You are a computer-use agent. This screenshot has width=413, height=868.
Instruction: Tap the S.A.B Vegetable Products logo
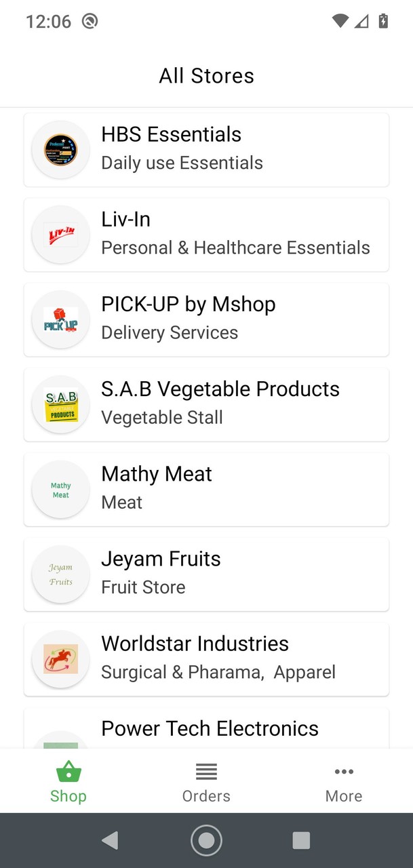tap(61, 405)
